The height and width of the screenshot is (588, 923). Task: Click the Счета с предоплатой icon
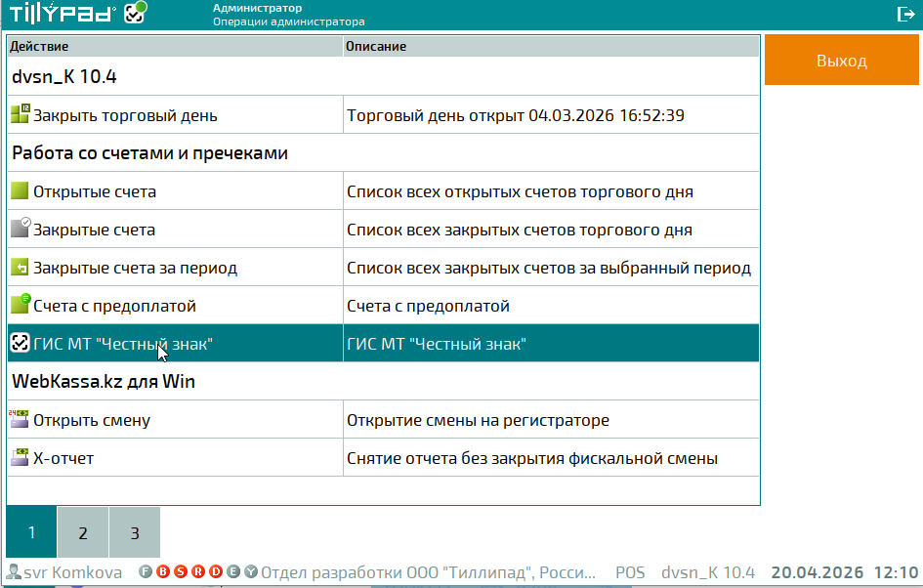coord(20,305)
